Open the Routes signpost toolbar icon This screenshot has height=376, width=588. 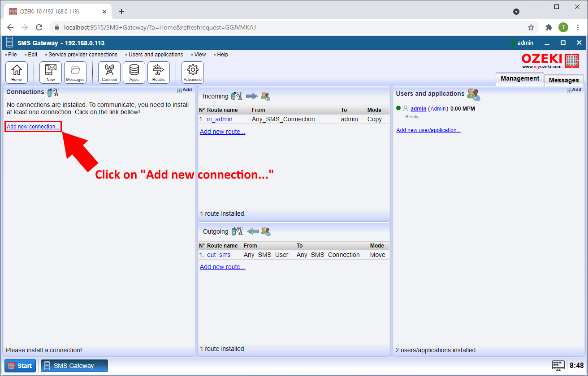point(159,73)
